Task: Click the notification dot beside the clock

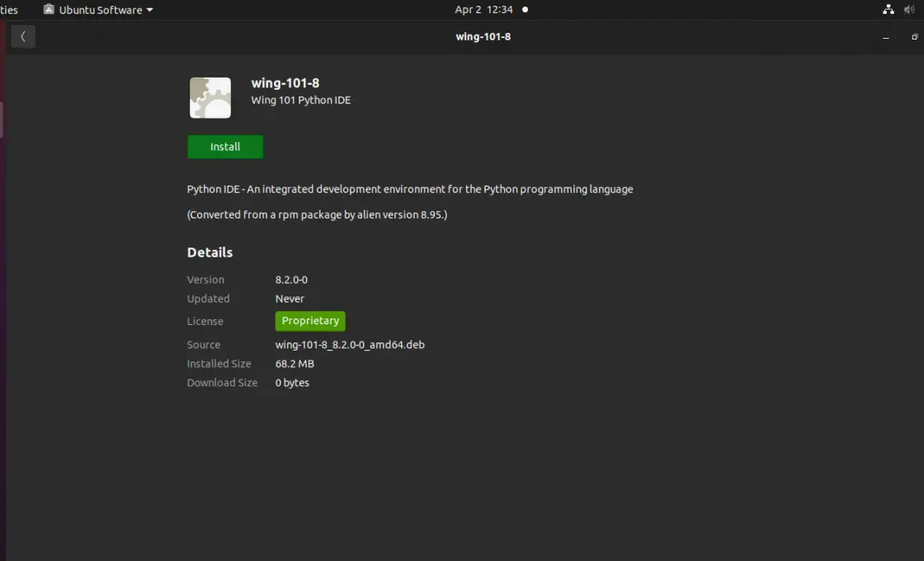Action: click(525, 9)
